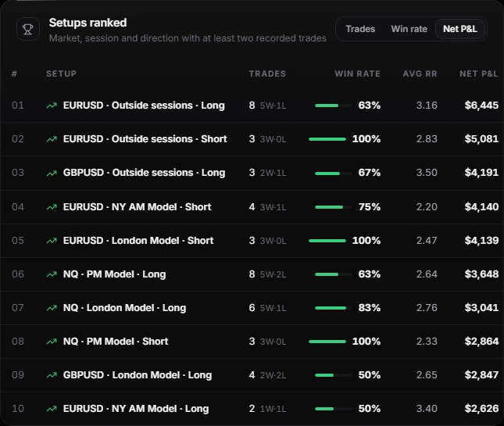Click trend-up icon for EURUSD London Model Short
504x426 pixels.
coord(52,241)
